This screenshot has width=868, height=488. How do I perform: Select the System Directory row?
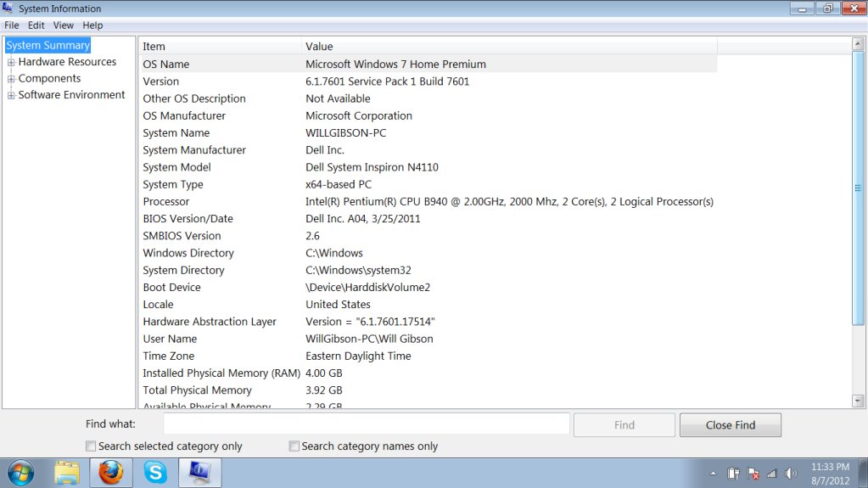[429, 271]
